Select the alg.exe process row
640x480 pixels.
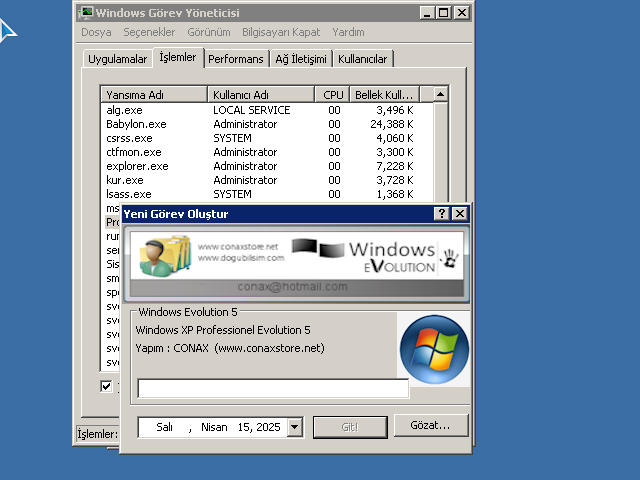point(267,110)
